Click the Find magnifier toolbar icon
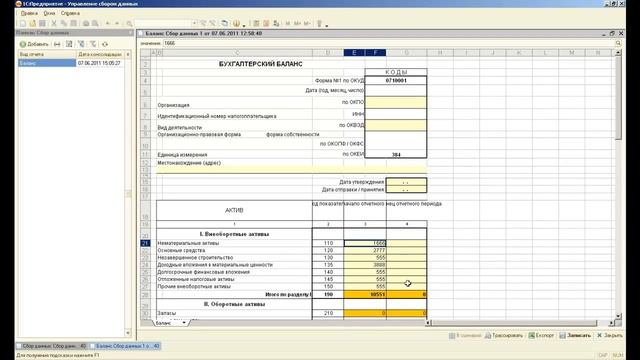Viewport: 640px width, 360px height. (x=129, y=24)
